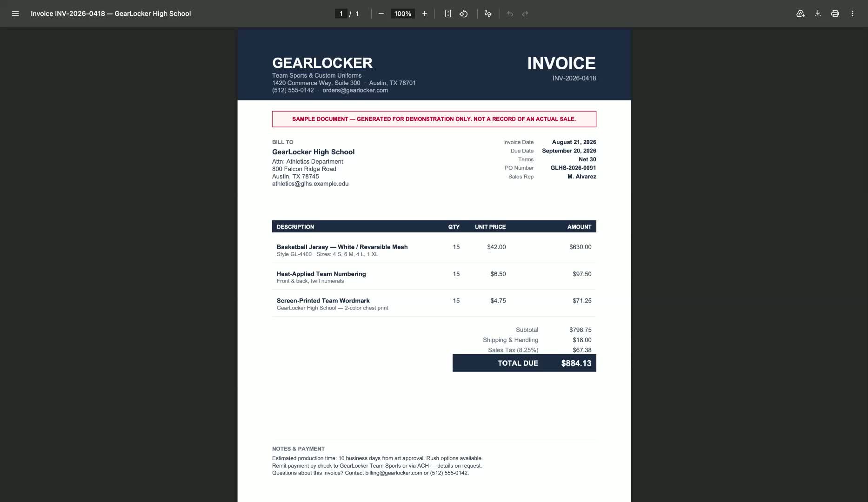Print the invoice document
The image size is (868, 502).
tap(835, 13)
